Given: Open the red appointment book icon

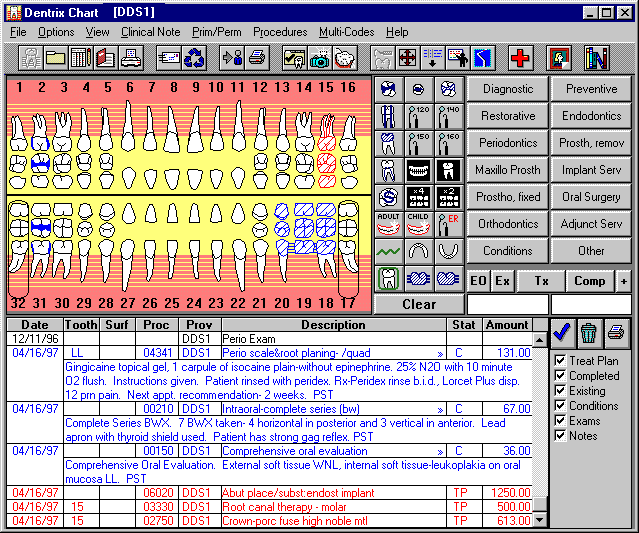Looking at the screenshot, I should 105,58.
